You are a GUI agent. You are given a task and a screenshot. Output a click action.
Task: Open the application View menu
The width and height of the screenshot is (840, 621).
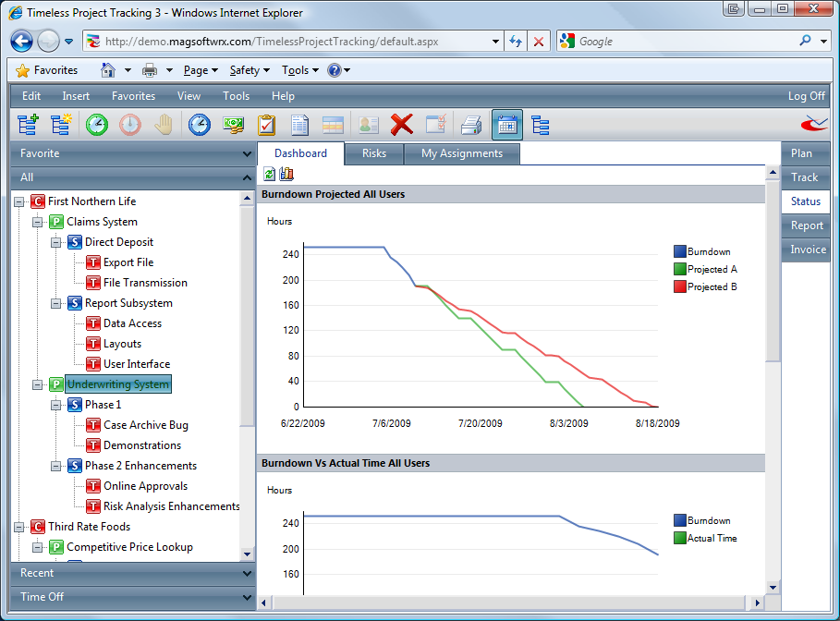click(x=189, y=96)
